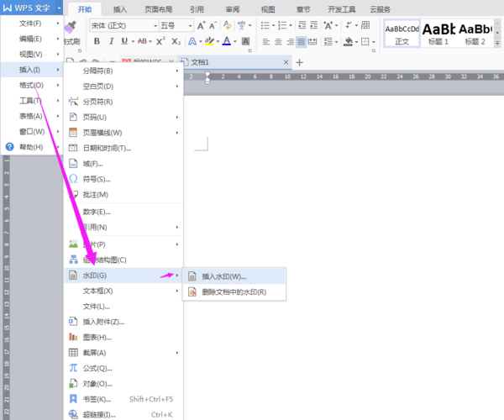
Task: Select 图表(H)... menu item
Action: [x=123, y=337]
